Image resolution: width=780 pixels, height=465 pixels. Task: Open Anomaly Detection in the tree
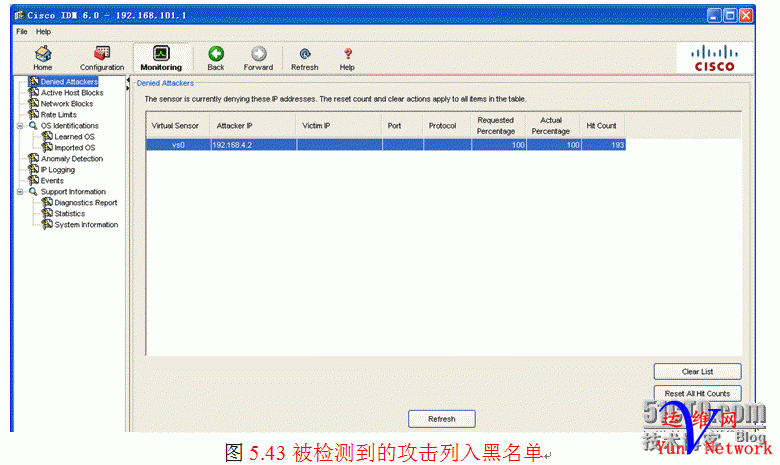click(x=72, y=159)
